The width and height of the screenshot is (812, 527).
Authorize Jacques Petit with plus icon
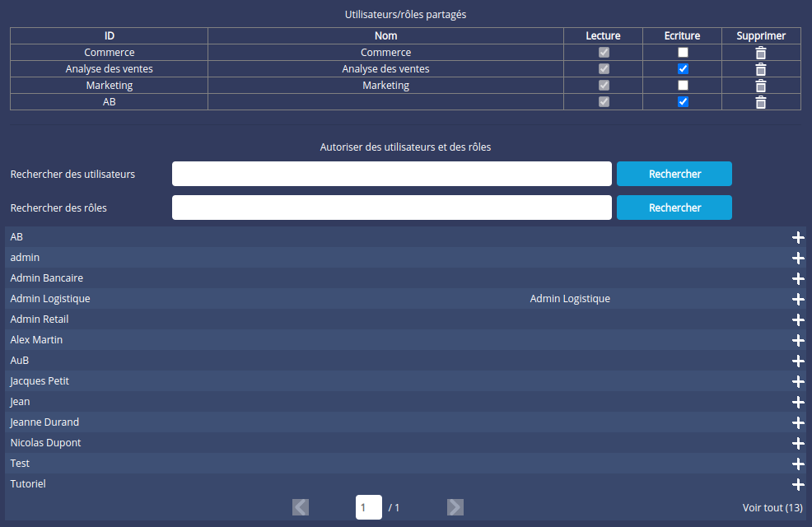(797, 381)
